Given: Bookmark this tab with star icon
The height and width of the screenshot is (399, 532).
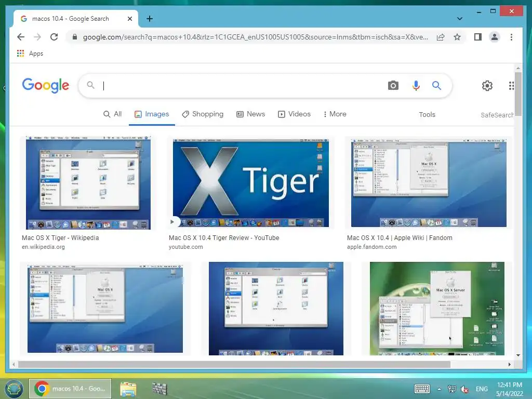Looking at the screenshot, I should (457, 37).
